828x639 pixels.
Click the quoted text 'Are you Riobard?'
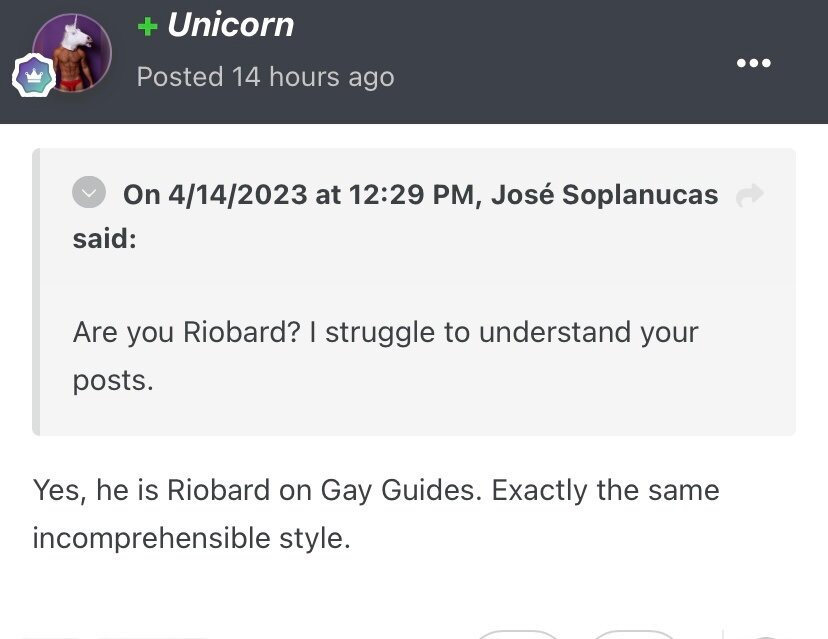point(186,333)
